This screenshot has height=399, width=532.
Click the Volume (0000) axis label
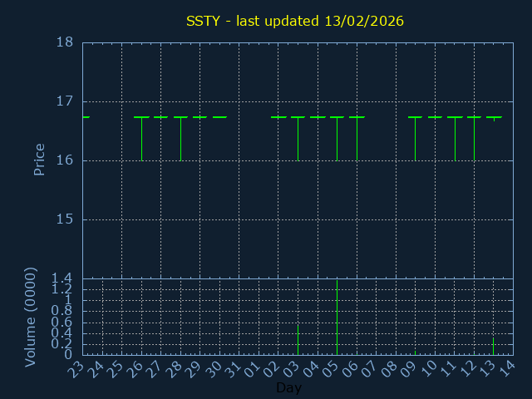31,317
